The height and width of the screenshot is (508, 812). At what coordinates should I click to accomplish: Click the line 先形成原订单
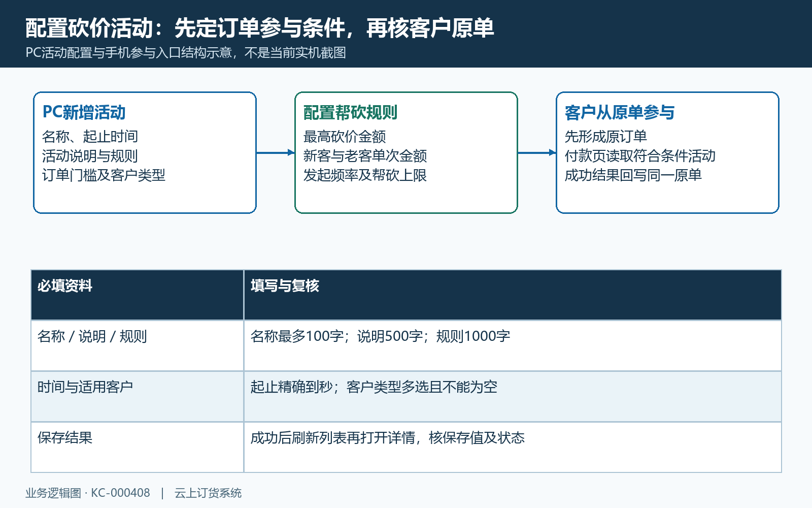(606, 136)
